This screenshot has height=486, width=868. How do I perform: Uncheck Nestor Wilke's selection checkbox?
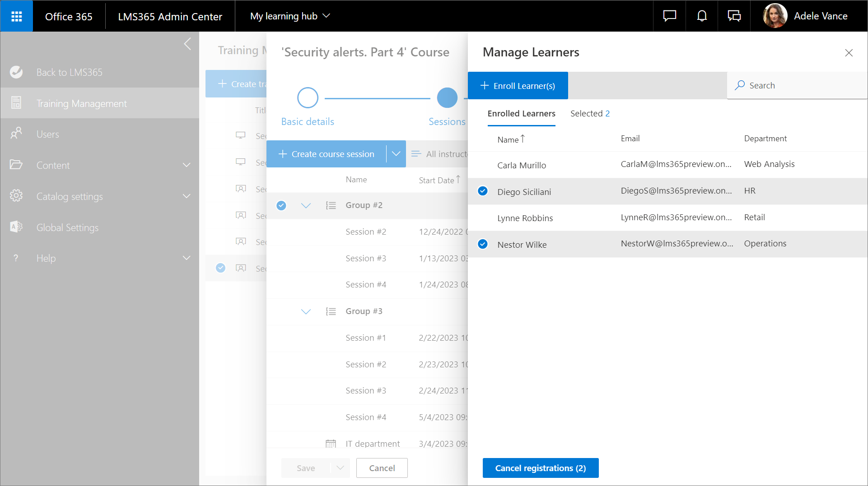click(x=483, y=244)
